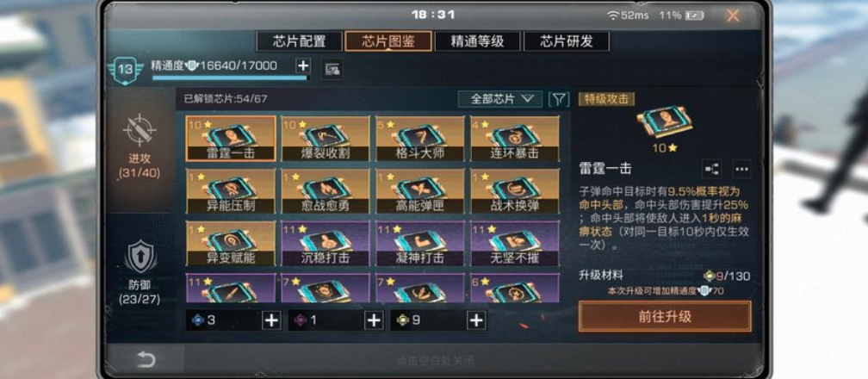Click the chip relationship tree icon
The width and height of the screenshot is (868, 379).
[710, 169]
